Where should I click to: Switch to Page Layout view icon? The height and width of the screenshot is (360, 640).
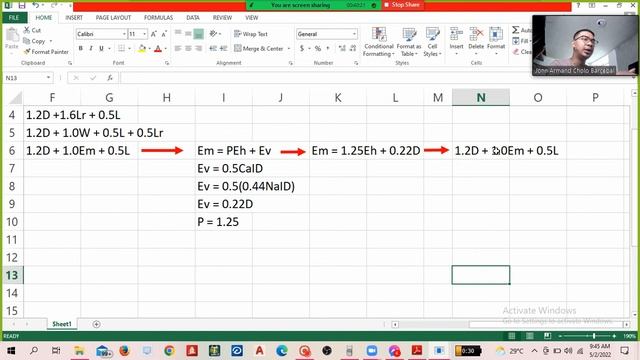pos(529,336)
